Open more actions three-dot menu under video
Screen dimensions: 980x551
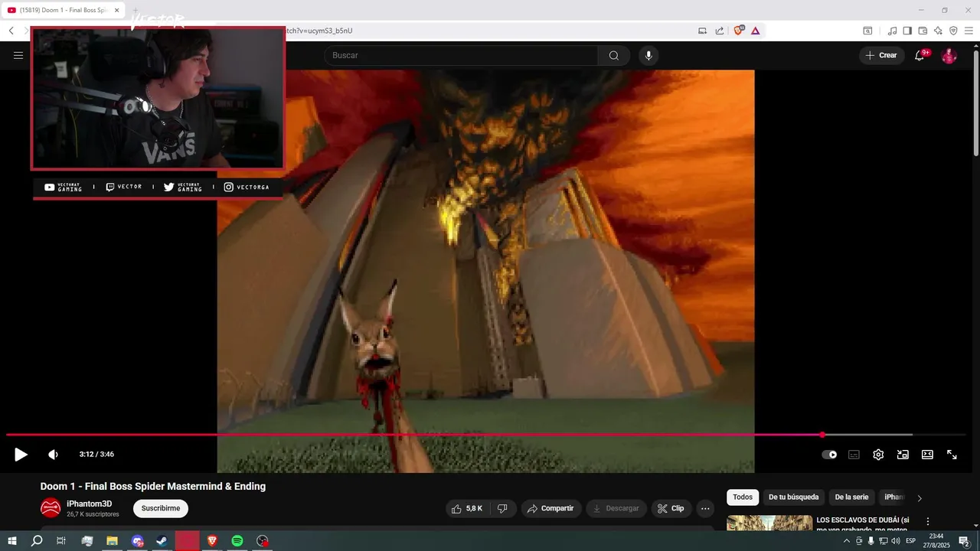coord(706,508)
